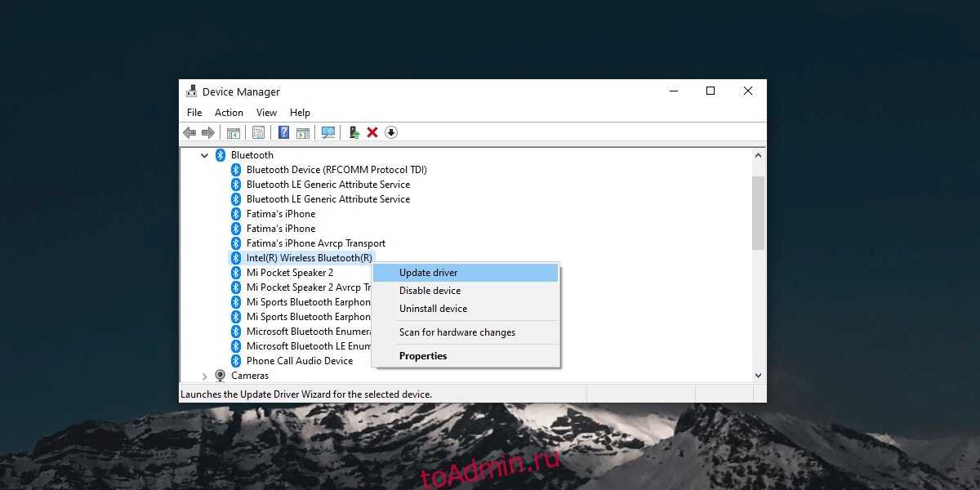Viewport: 980px width, 490px height.
Task: Open the File menu
Action: pyautogui.click(x=194, y=113)
